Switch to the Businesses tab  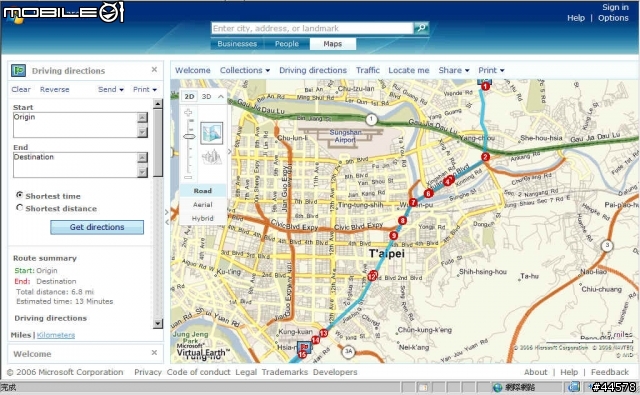pyautogui.click(x=237, y=44)
